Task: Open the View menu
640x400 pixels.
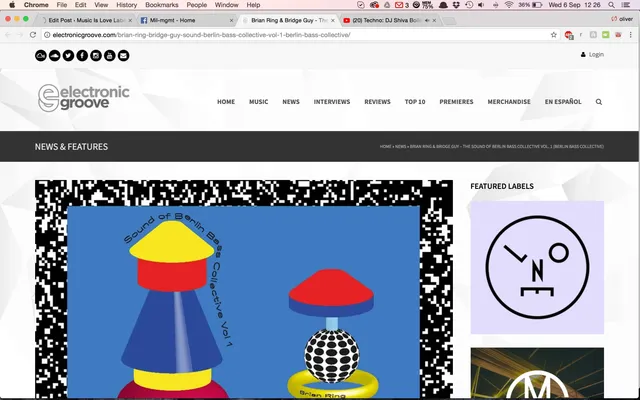Action: [101, 5]
